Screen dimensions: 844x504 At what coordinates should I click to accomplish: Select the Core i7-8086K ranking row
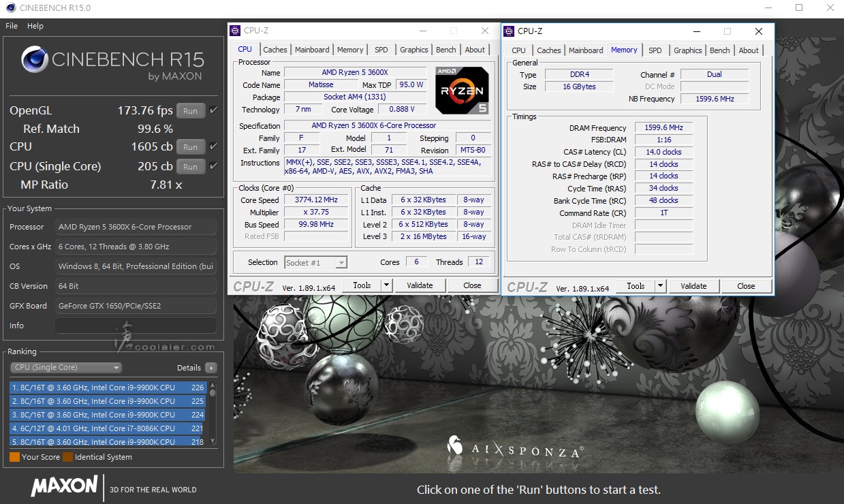pos(108,428)
